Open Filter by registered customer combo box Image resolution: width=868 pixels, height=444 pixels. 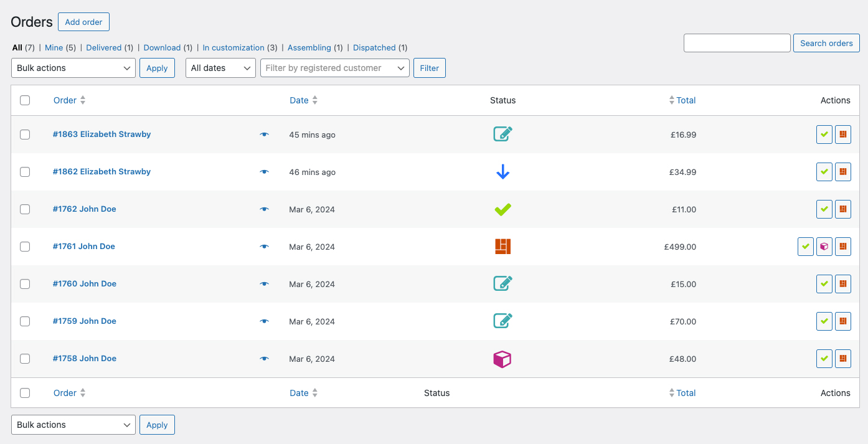tap(334, 68)
